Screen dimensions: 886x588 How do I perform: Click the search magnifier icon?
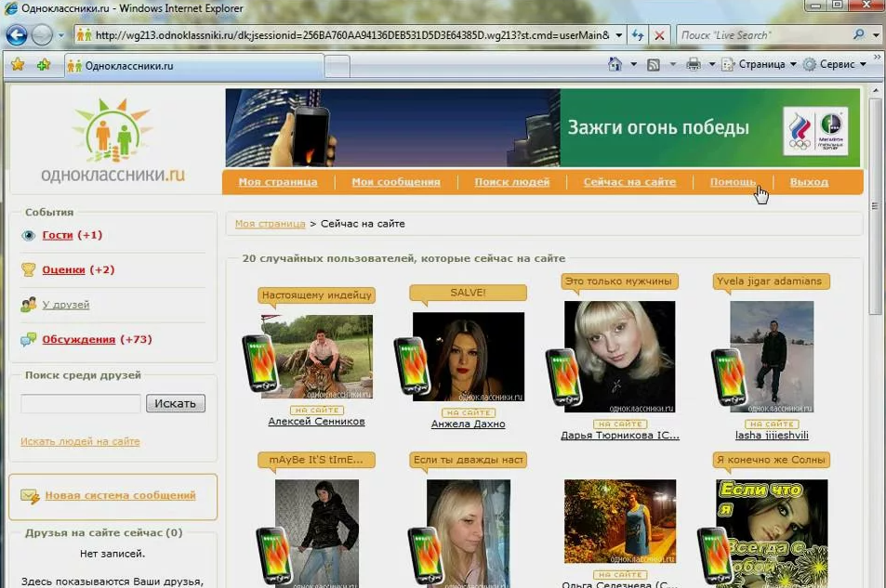(859, 34)
